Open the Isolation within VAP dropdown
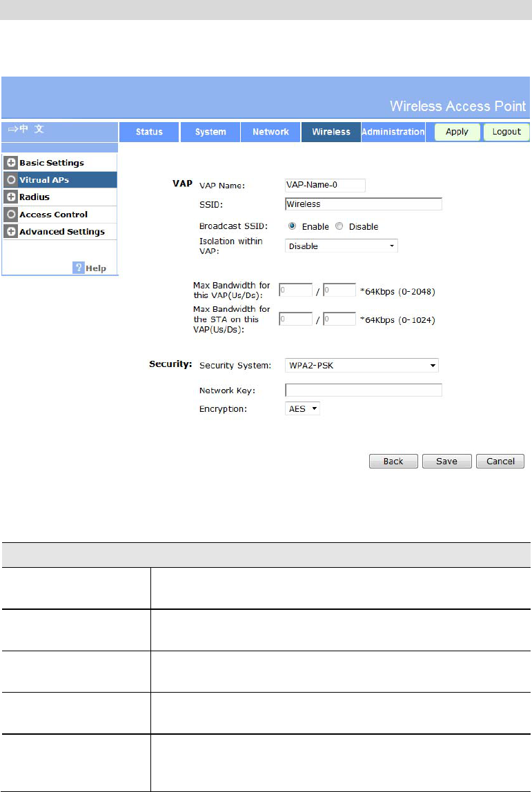 342,246
